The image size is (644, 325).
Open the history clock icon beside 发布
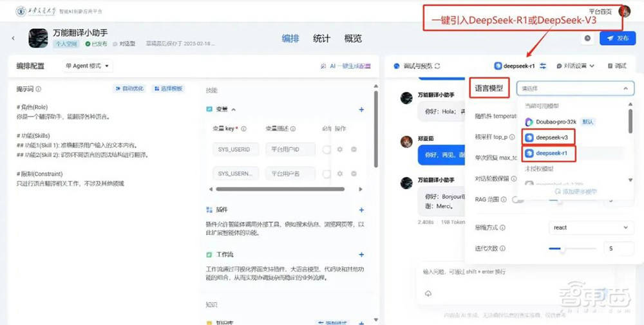click(x=588, y=38)
